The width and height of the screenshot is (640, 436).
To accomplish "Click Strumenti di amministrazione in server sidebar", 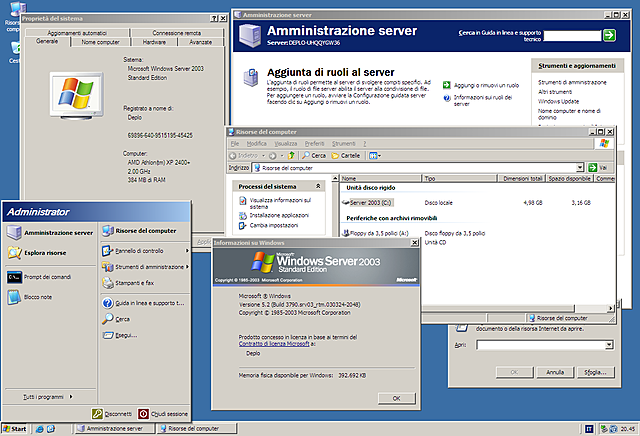I will 572,82.
